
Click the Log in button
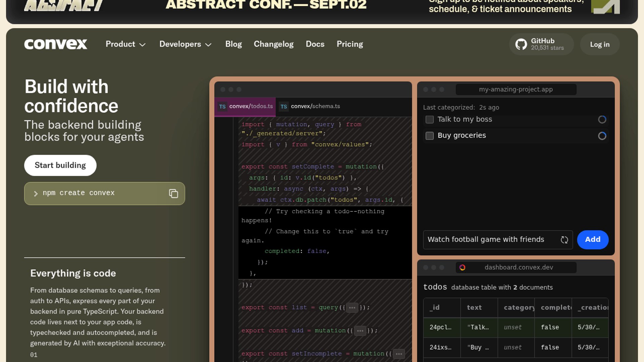(600, 44)
